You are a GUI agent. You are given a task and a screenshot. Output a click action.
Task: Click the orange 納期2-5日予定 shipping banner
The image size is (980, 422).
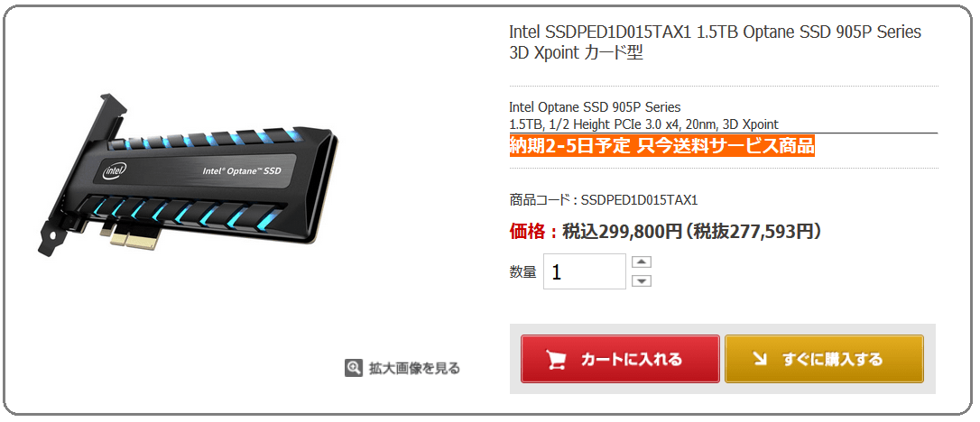point(661,146)
